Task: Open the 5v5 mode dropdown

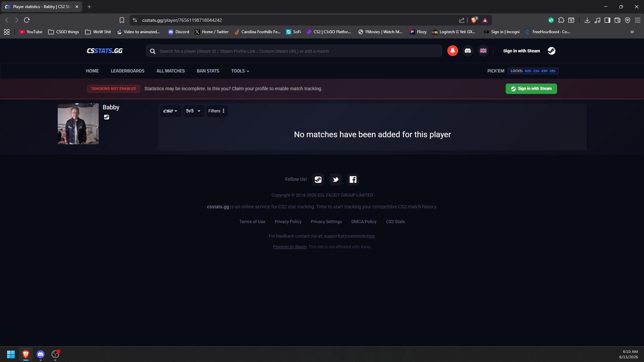Action: click(x=193, y=111)
